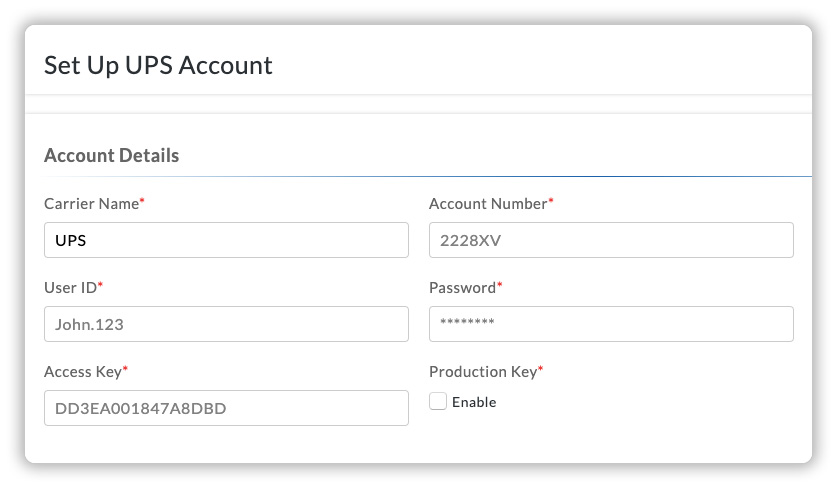Click the Set Up UPS Account title
The width and height of the screenshot is (837, 489).
(158, 65)
